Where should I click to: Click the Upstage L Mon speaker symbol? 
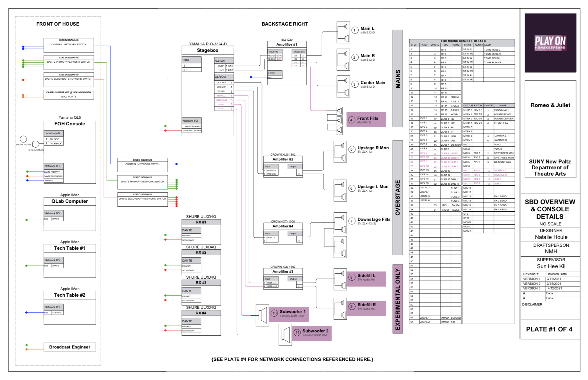(x=340, y=191)
